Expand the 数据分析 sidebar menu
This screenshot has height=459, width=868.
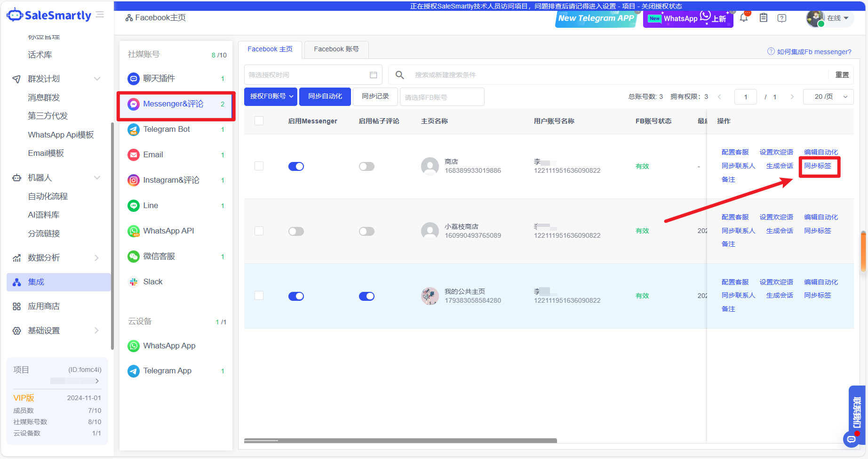(56, 258)
